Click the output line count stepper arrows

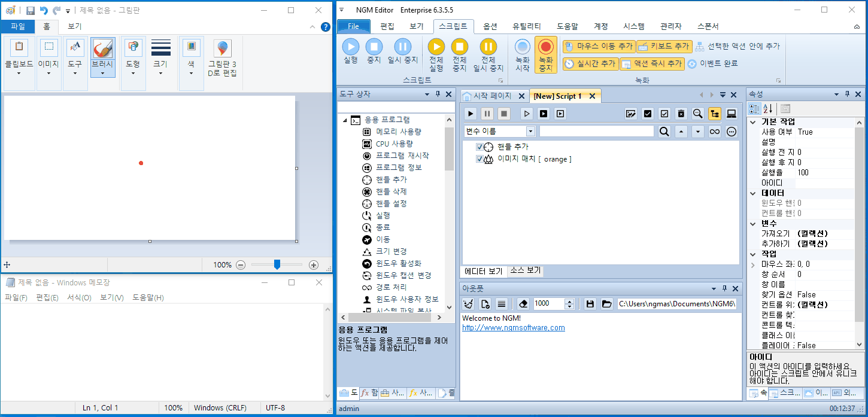[x=569, y=304]
